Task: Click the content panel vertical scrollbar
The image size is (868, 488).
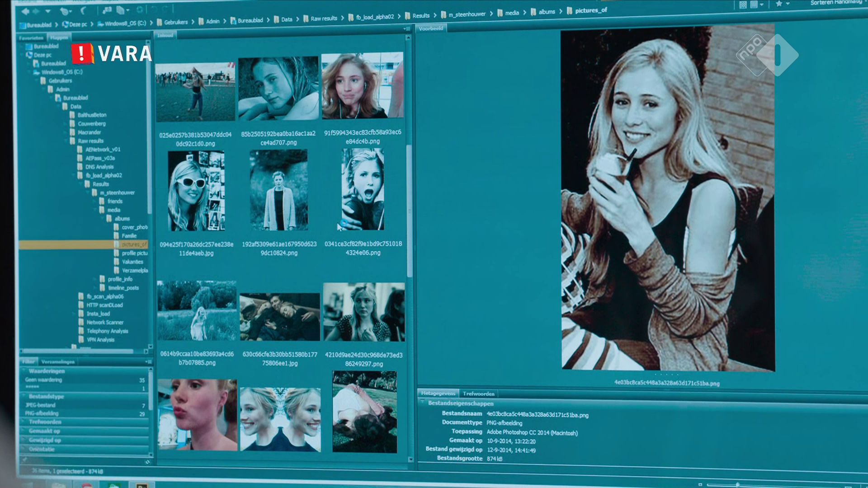Action: point(410,211)
